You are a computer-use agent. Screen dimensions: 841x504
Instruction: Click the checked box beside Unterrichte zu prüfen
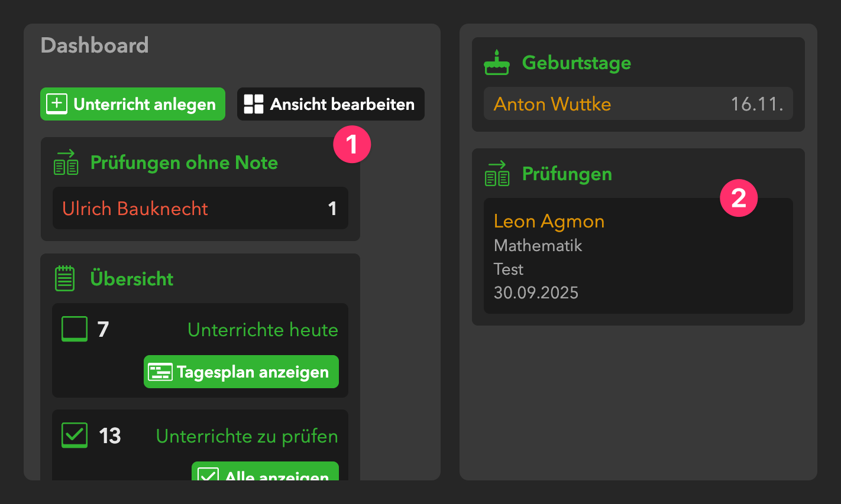point(75,435)
